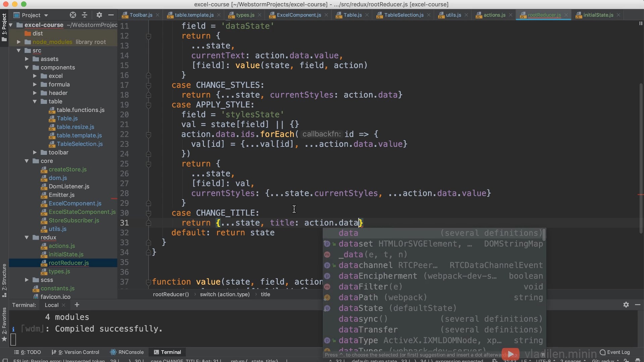Close the Table.js editor tab
This screenshot has width=644, height=362.
tap(367, 15)
